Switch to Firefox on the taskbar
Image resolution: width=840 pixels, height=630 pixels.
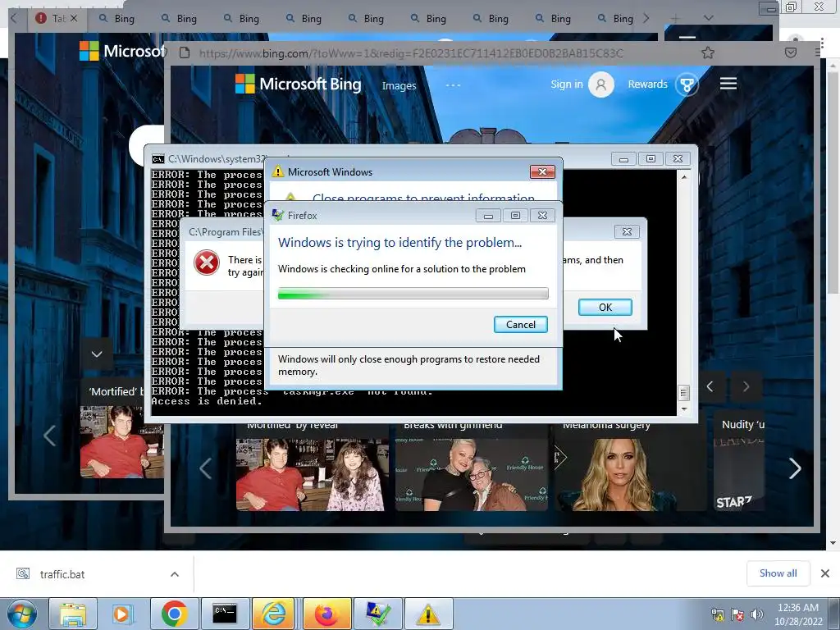(x=326, y=614)
